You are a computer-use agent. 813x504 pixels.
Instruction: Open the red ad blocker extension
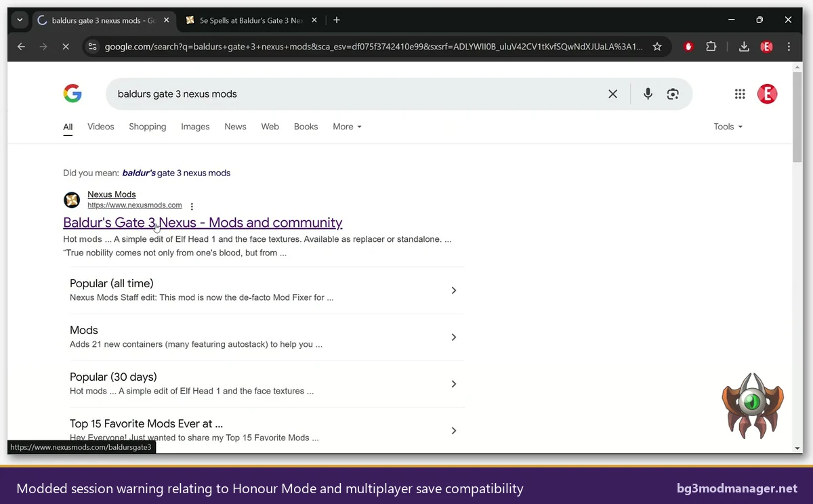coord(688,47)
